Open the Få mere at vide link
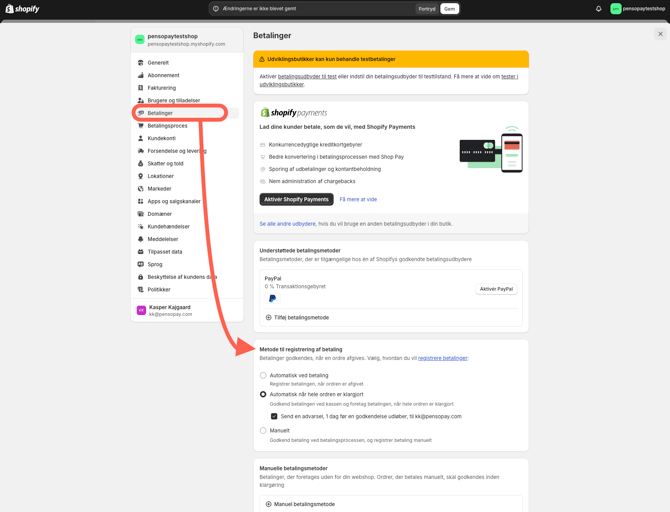This screenshot has height=512, width=670. 358,199
